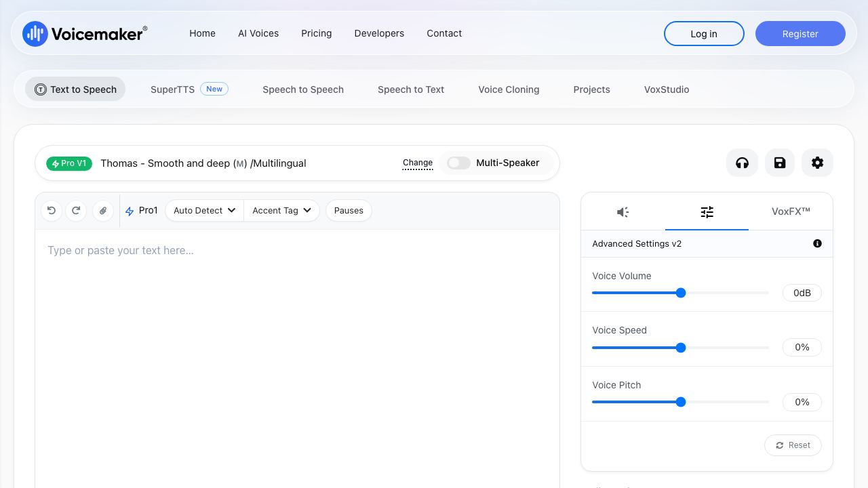Click the floppy disk save icon
Screen dimensions: 868x488
click(x=780, y=163)
